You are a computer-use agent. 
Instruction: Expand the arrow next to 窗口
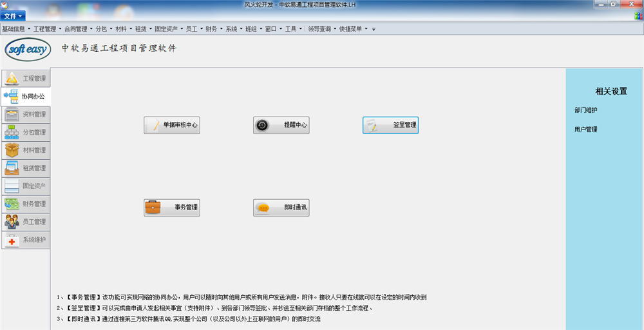281,29
